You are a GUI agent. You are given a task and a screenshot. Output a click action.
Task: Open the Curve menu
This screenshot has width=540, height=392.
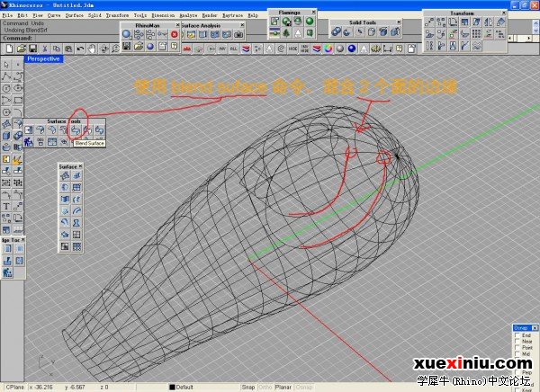(54, 15)
